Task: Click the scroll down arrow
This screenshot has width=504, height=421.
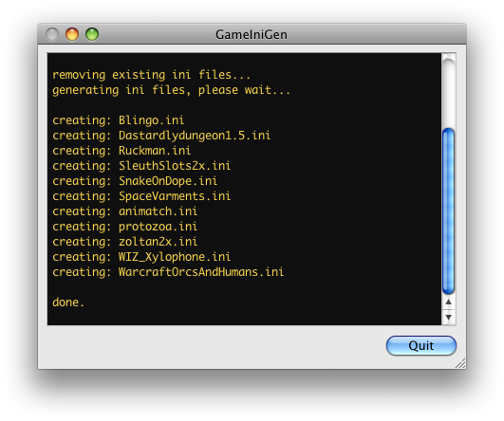Action: point(449,318)
